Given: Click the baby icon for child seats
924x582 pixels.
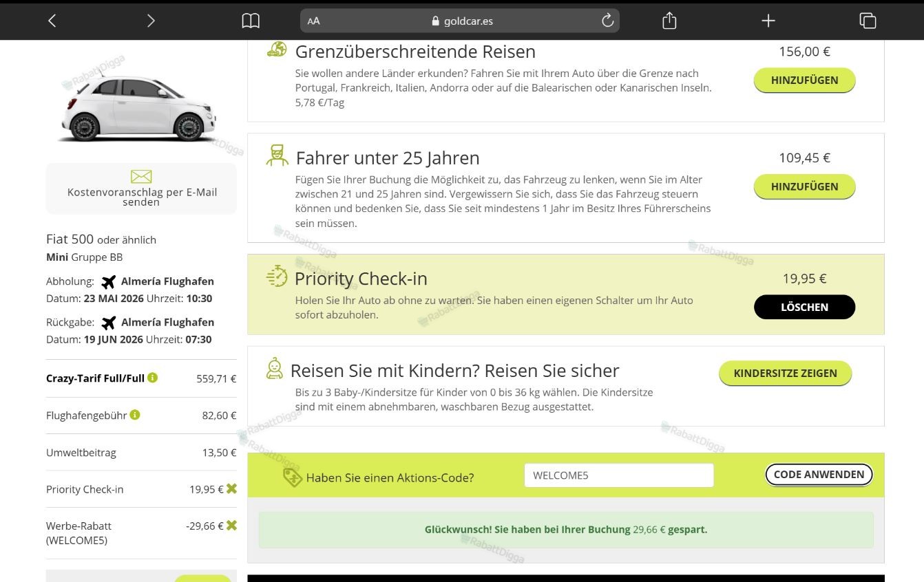Looking at the screenshot, I should [274, 368].
